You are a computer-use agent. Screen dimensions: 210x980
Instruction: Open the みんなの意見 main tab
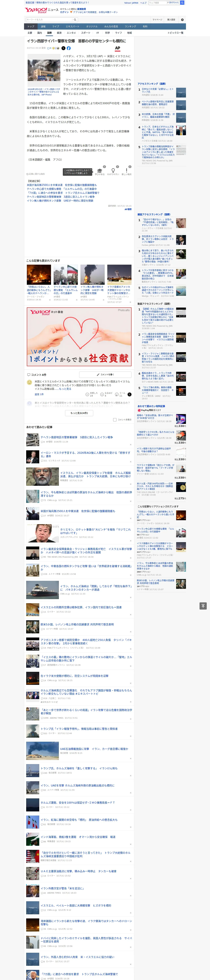click(x=111, y=27)
